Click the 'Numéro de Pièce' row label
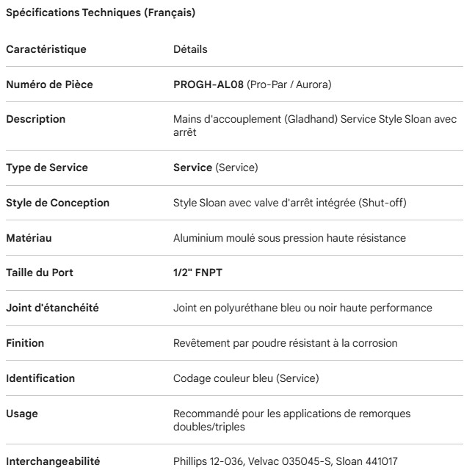The height and width of the screenshot is (476, 464). click(x=49, y=84)
